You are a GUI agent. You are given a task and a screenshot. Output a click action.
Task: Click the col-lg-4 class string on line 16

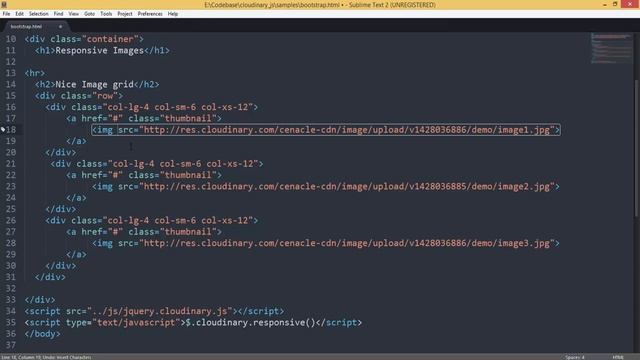178,107
